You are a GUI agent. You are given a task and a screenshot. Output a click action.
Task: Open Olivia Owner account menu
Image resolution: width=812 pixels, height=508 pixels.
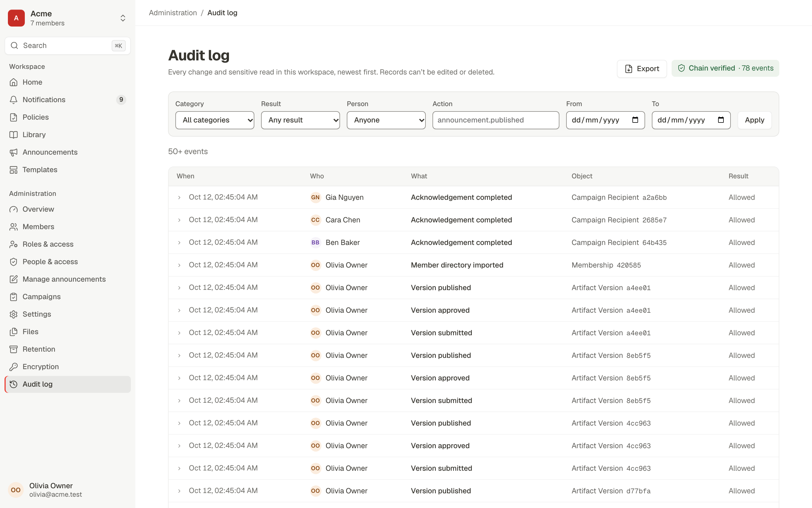click(67, 490)
